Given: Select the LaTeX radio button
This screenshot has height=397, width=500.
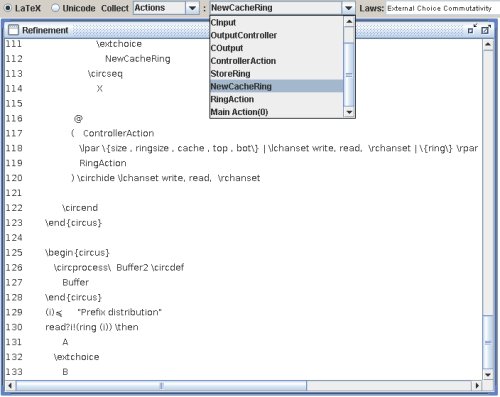Looking at the screenshot, I should coord(8,8).
